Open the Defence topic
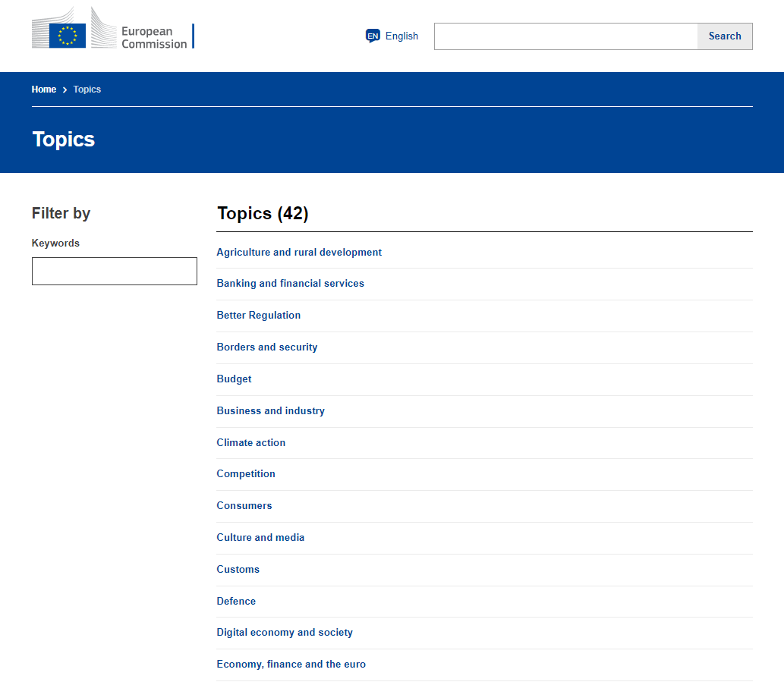Image resolution: width=784 pixels, height=682 pixels. pos(236,602)
